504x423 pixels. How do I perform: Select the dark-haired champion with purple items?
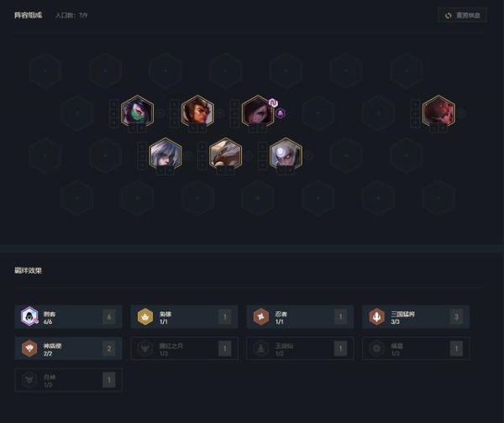coord(258,111)
